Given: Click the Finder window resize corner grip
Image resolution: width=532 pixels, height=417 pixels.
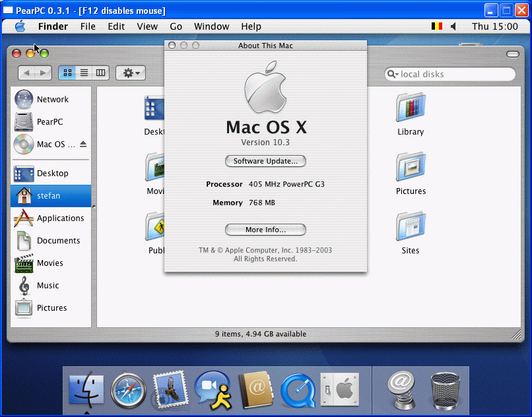Looking at the screenshot, I should point(516,335).
